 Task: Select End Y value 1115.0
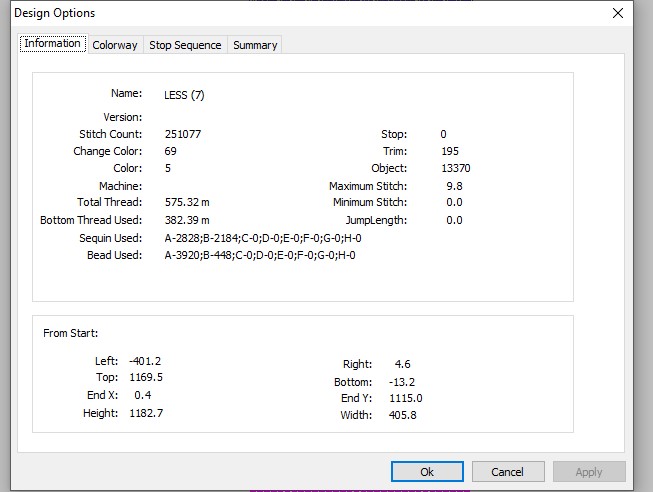tap(406, 398)
